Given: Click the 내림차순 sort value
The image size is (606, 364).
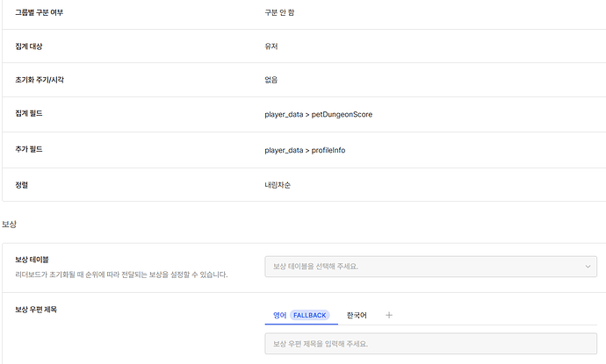Looking at the screenshot, I should (x=278, y=185).
